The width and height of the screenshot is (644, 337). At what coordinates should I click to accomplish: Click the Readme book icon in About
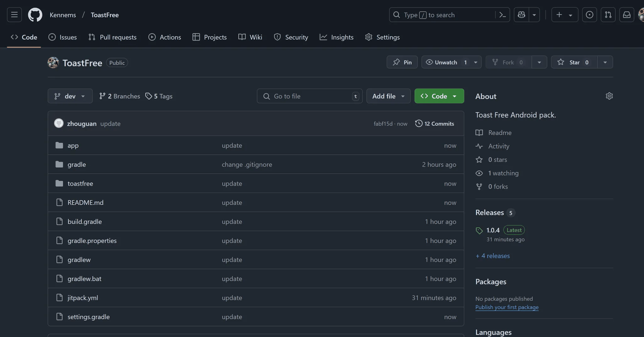479,133
